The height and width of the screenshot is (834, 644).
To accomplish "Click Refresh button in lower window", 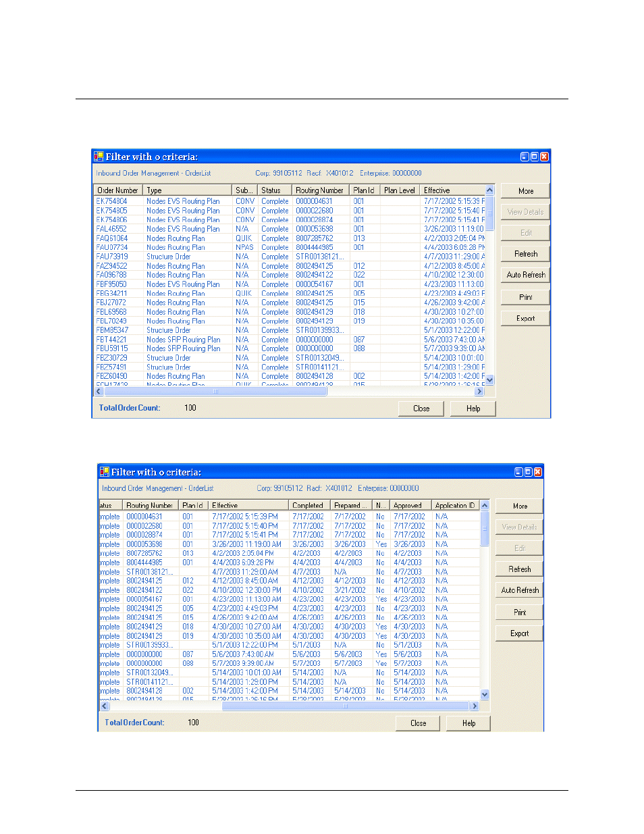I will (x=519, y=569).
